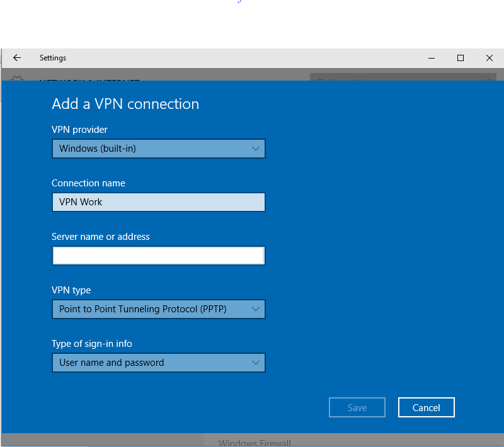Go back using the Settings arrow

coord(17,58)
